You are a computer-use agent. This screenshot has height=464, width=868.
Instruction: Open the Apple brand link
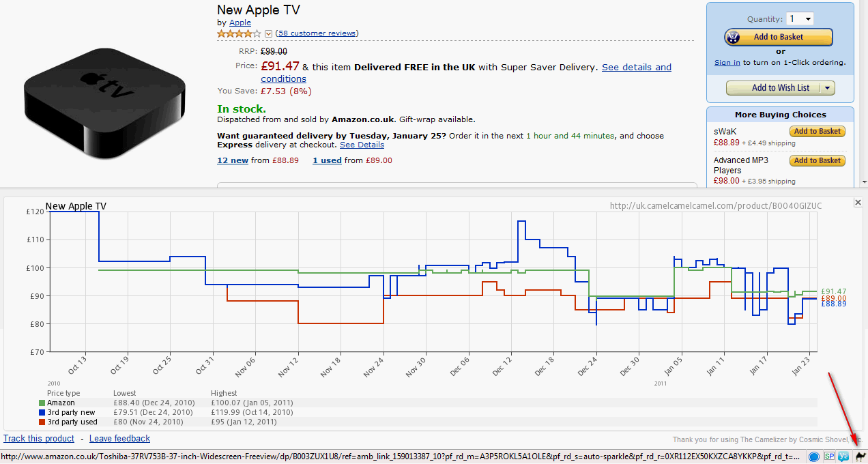tap(240, 23)
